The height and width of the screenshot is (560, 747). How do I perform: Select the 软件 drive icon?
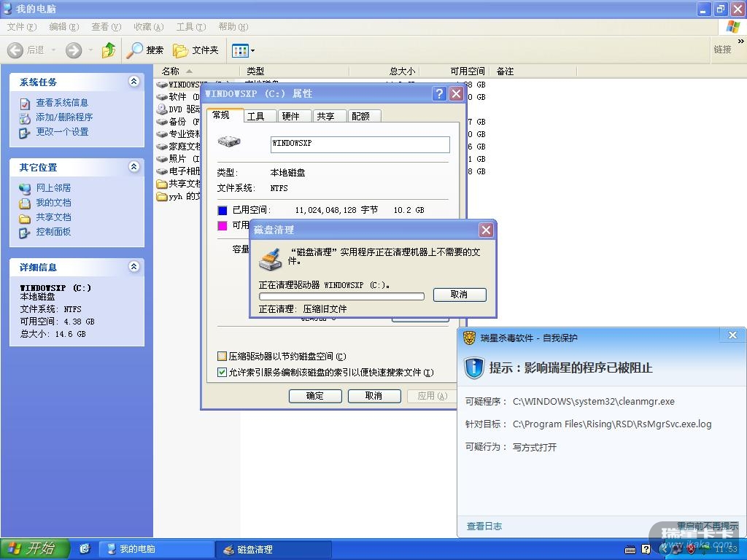pos(162,97)
